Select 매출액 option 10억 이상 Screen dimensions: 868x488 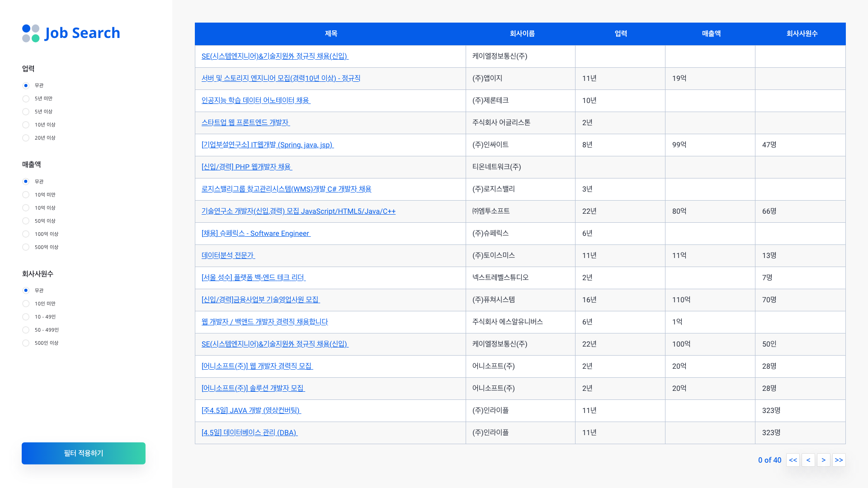tap(26, 208)
